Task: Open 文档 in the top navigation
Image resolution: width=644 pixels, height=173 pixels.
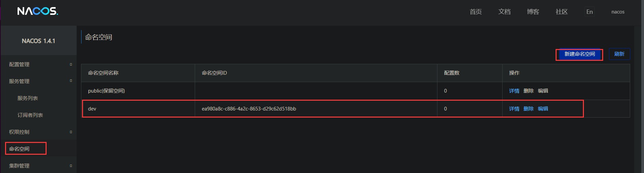Action: pos(504,12)
